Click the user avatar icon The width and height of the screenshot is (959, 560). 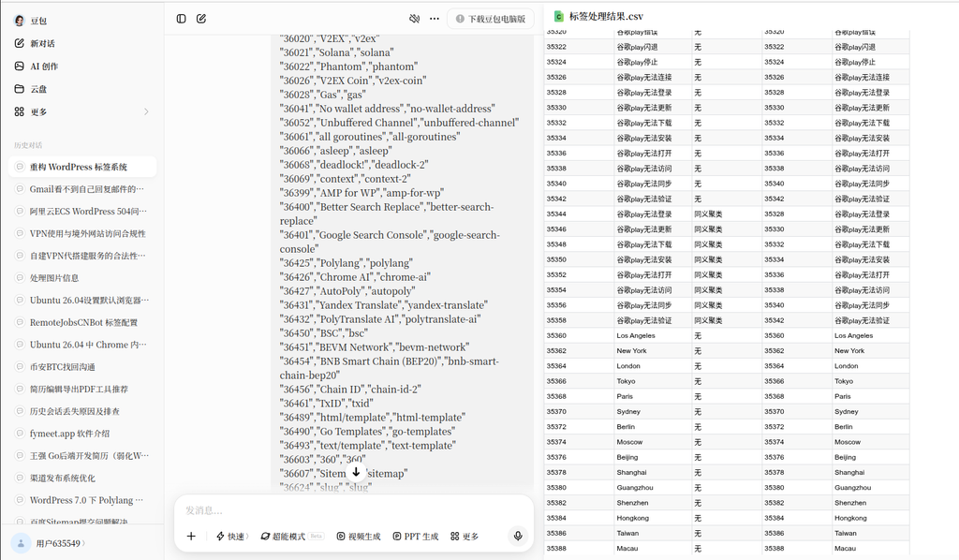pyautogui.click(x=21, y=543)
